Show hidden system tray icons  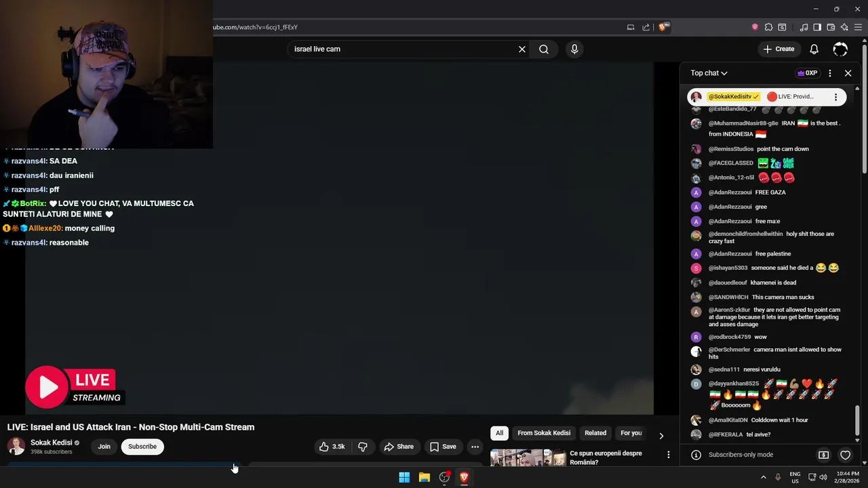coord(763,477)
